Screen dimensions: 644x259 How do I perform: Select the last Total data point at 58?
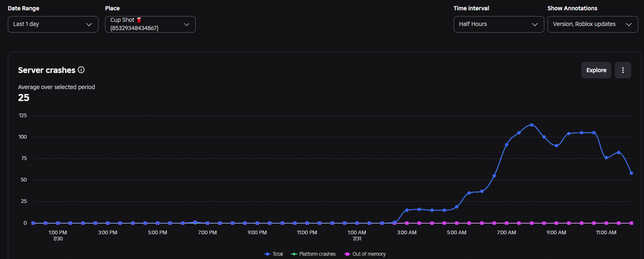pos(631,173)
